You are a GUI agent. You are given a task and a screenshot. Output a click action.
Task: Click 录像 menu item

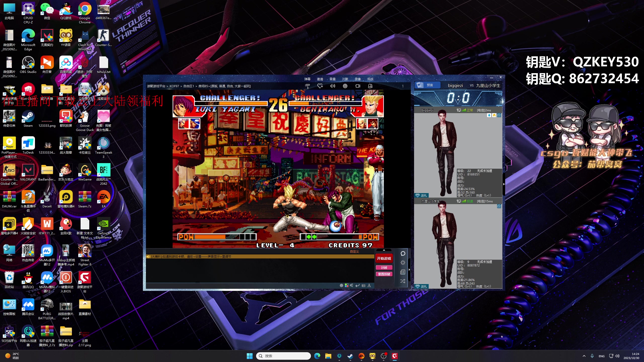coord(358,79)
